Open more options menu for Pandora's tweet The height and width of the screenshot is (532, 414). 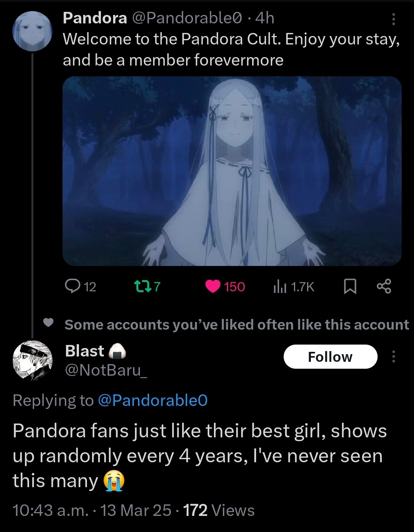click(393, 19)
